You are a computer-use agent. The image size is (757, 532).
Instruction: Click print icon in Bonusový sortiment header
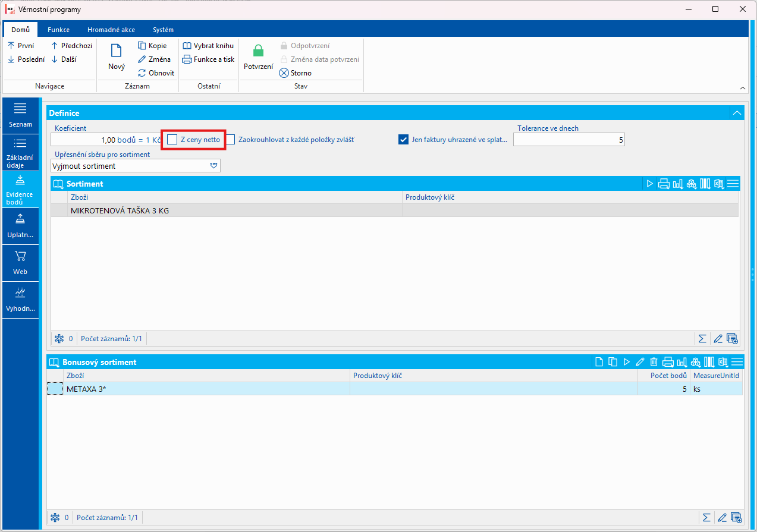667,361
